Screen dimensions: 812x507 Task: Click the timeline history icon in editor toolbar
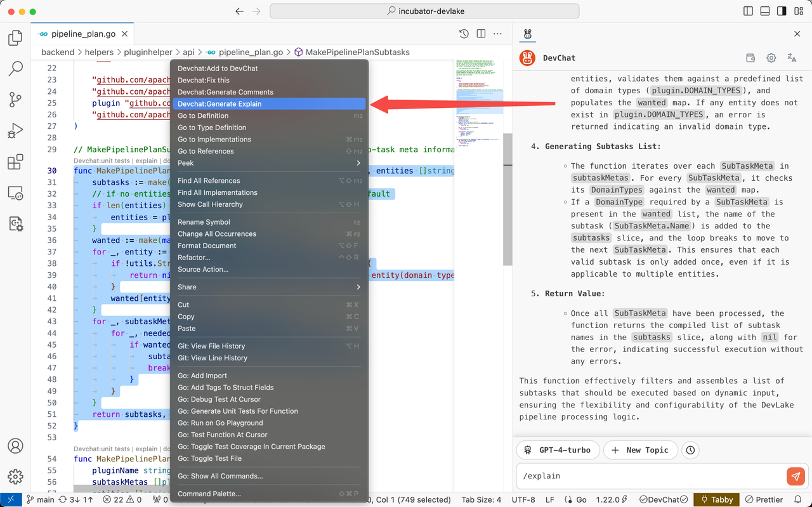pos(464,34)
